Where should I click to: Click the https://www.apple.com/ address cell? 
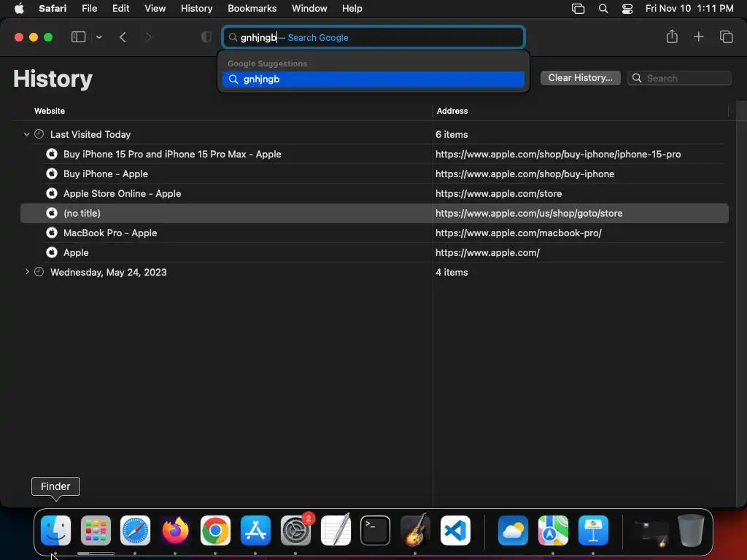coord(487,252)
